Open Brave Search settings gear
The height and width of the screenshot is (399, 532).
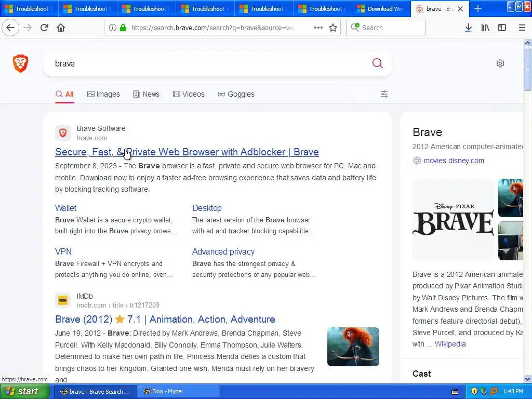[x=500, y=63]
